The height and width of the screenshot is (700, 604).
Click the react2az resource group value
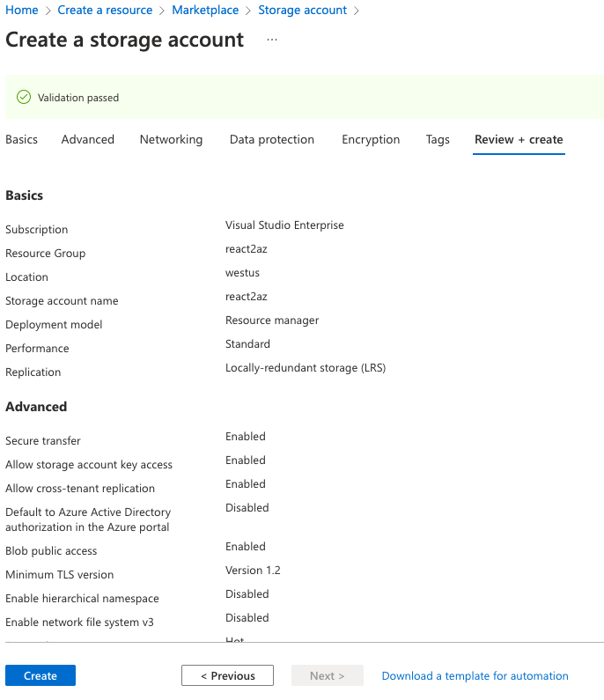click(x=246, y=248)
